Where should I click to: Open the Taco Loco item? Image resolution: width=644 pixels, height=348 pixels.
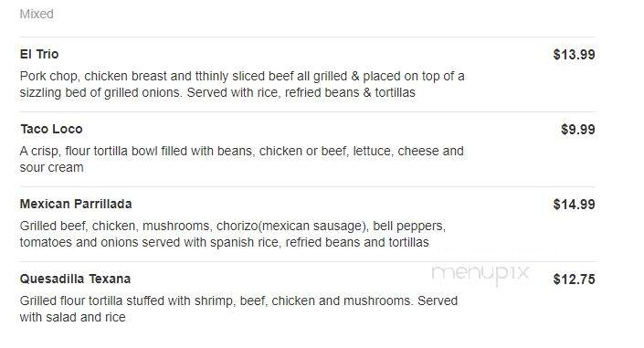(x=51, y=129)
